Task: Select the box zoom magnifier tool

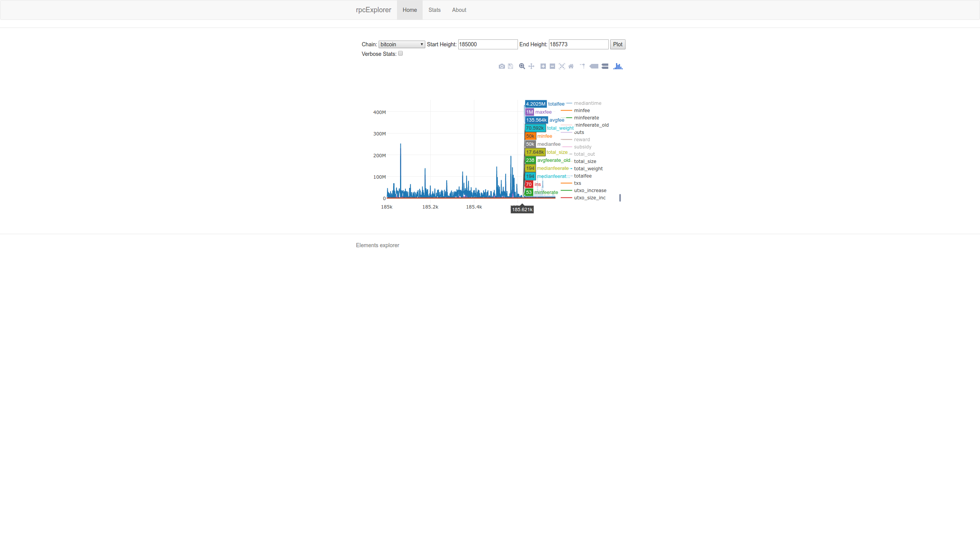Action: (x=522, y=66)
